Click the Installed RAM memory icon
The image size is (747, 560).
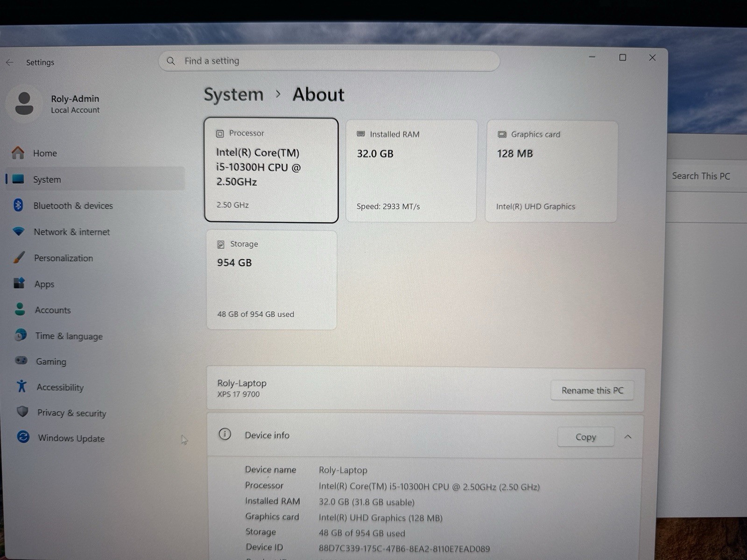tap(361, 134)
